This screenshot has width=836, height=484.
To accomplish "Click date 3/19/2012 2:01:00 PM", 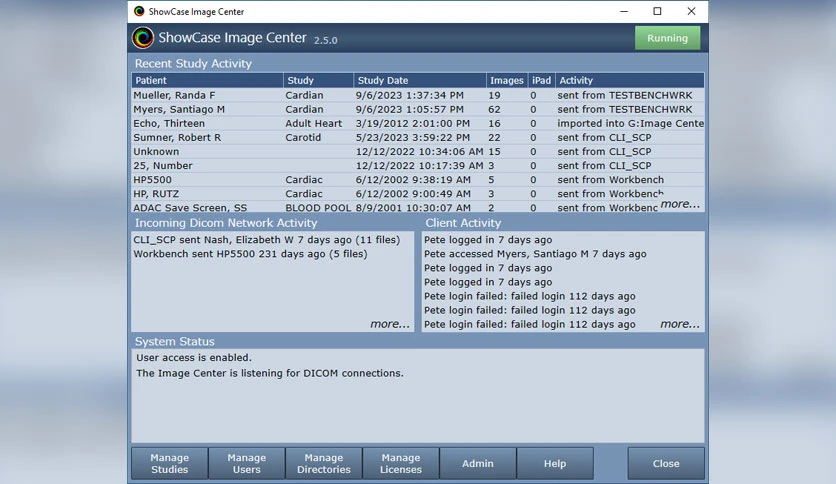I will 413,123.
